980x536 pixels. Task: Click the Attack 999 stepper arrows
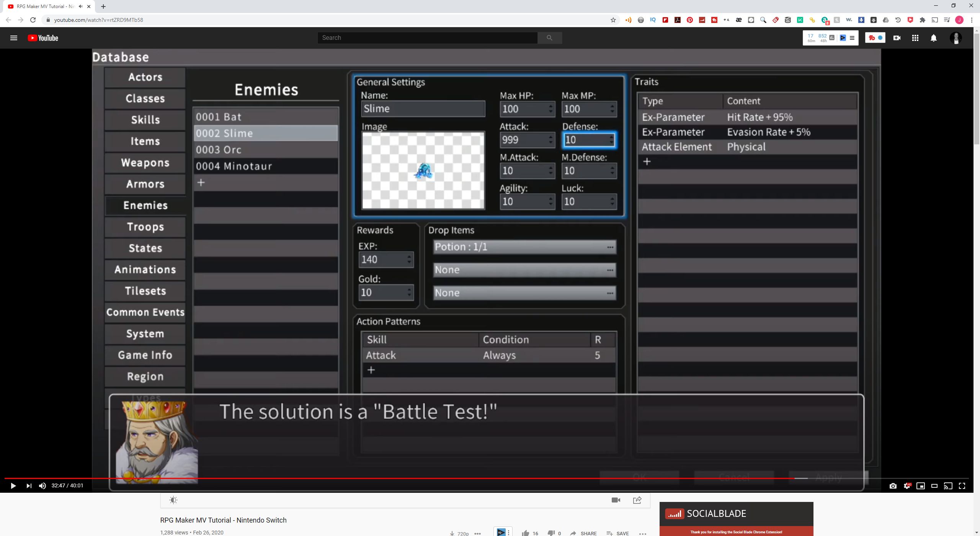click(551, 140)
